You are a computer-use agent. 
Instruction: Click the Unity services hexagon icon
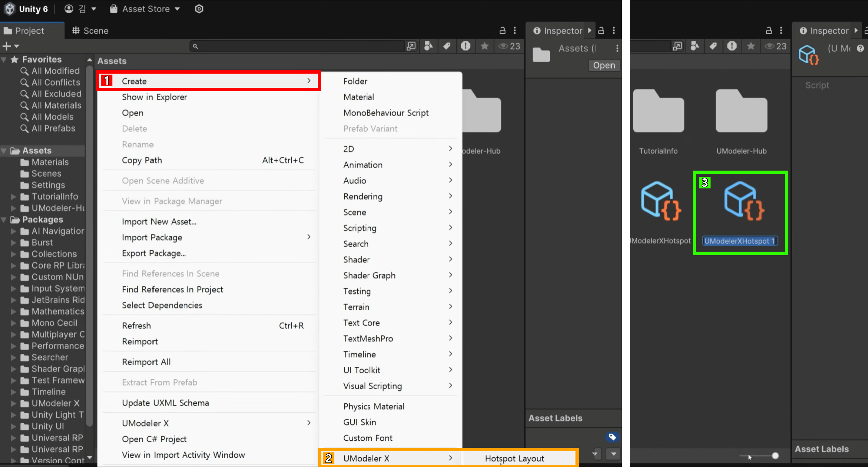coord(199,9)
